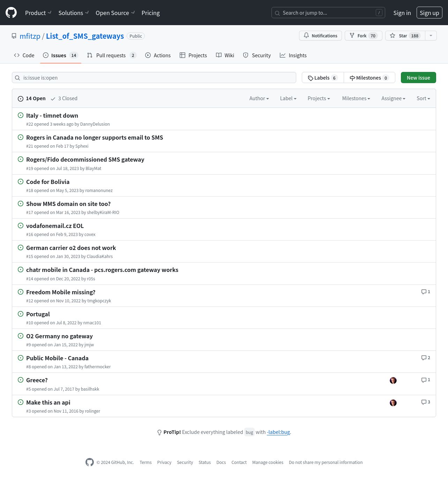448x480 pixels.
Task: Open issue O2 Germany no gateway
Action: coord(59,336)
